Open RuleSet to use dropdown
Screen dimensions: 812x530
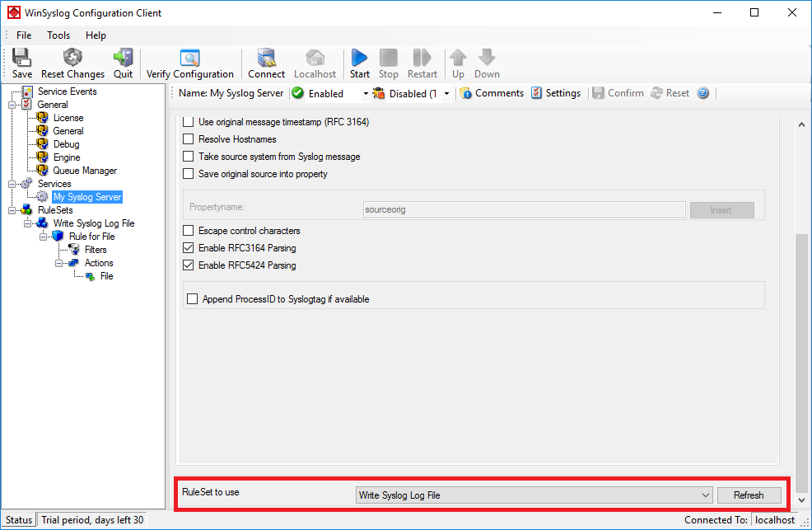coord(534,495)
